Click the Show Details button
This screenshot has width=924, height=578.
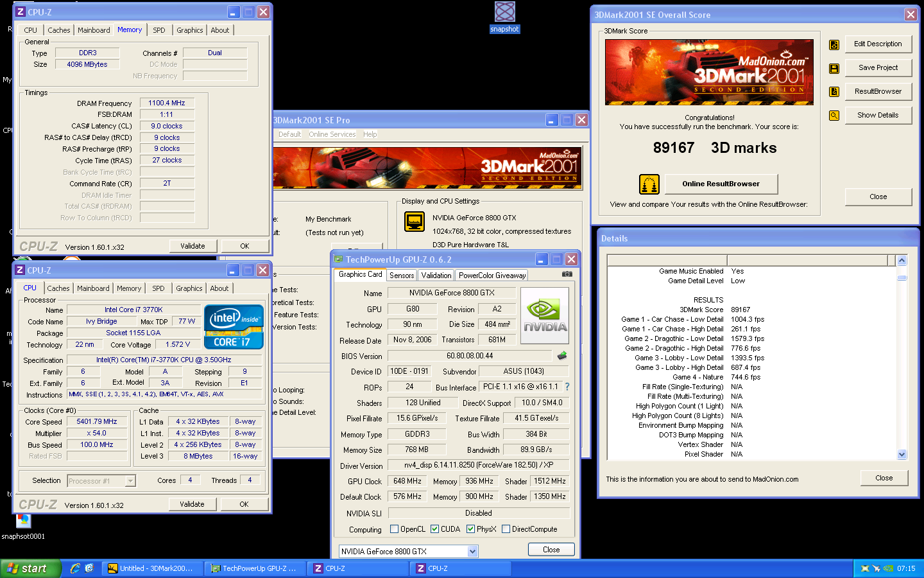(878, 115)
